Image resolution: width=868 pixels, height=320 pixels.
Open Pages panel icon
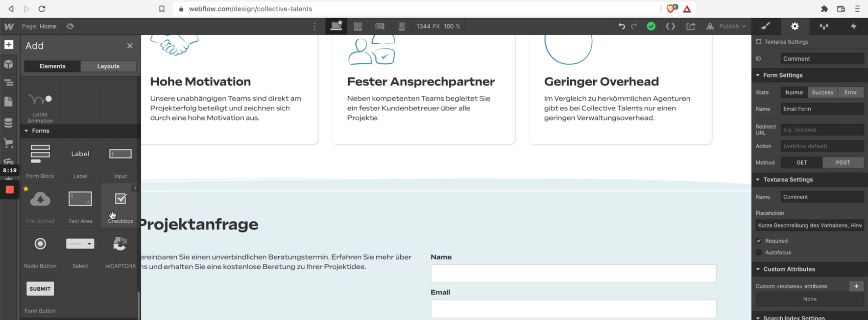(8, 102)
